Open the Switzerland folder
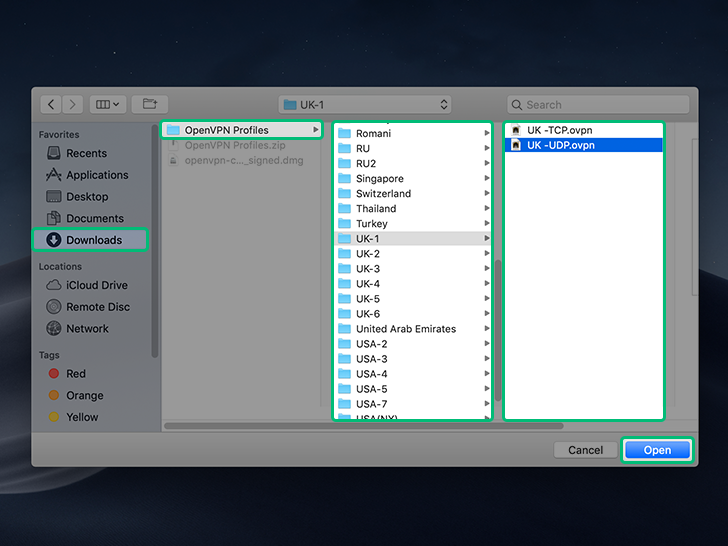This screenshot has height=546, width=728. pos(412,194)
